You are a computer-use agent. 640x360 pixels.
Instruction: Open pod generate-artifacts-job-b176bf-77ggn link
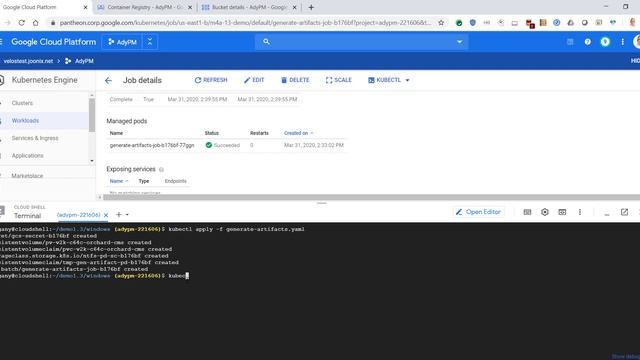(x=152, y=145)
